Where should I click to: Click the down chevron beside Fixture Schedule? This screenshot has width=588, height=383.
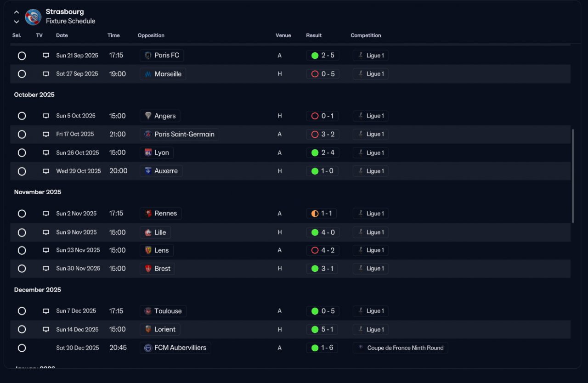[17, 22]
